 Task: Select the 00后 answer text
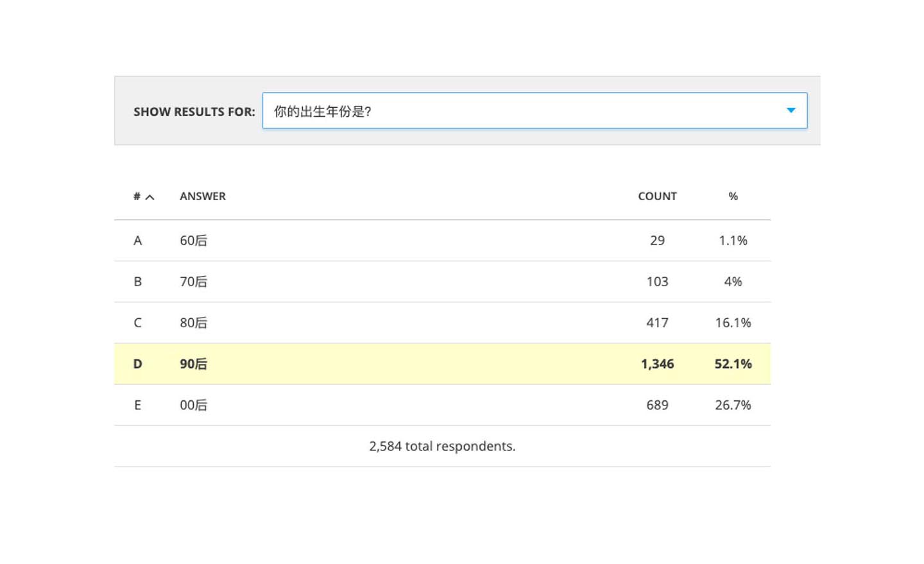[x=193, y=405]
